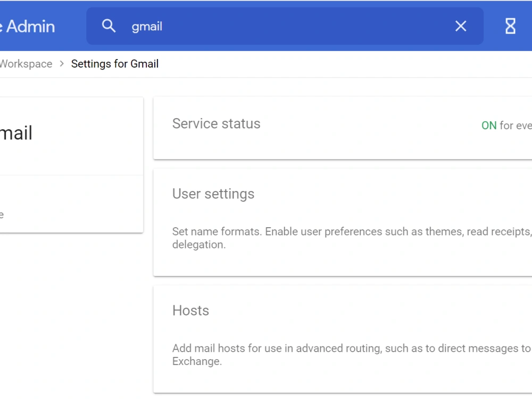Click the Gmail title in the left card
Screen dimensions: 532x399
(16, 132)
